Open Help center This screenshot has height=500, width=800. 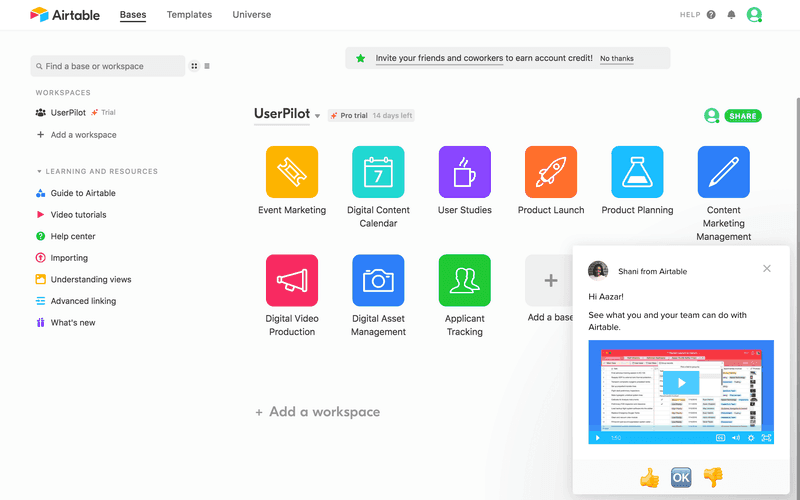(x=65, y=236)
